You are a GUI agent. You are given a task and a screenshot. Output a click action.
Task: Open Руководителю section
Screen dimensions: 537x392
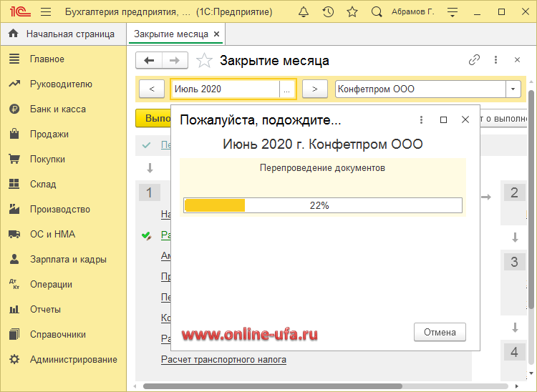[61, 84]
